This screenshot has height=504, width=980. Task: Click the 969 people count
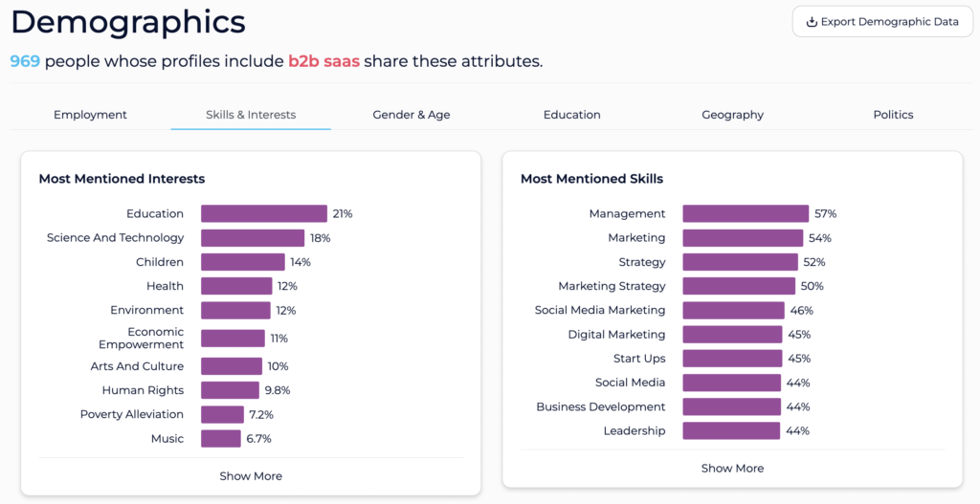(x=25, y=62)
